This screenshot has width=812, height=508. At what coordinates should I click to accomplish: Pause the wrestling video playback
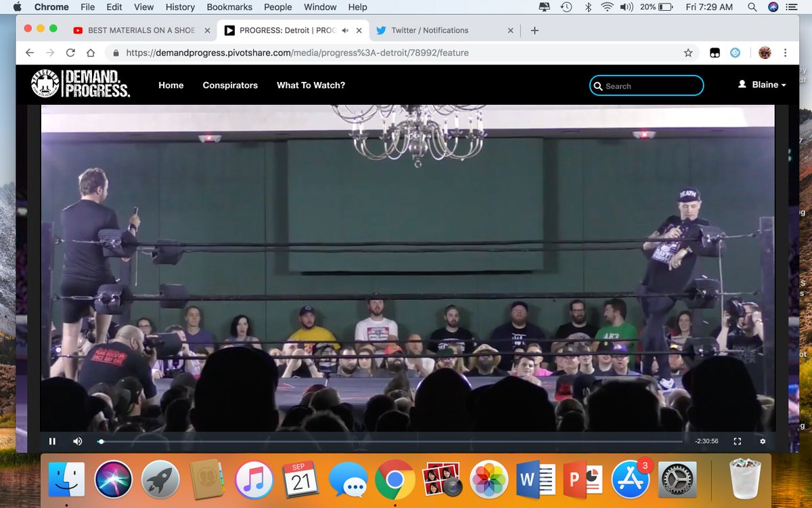pos(52,441)
